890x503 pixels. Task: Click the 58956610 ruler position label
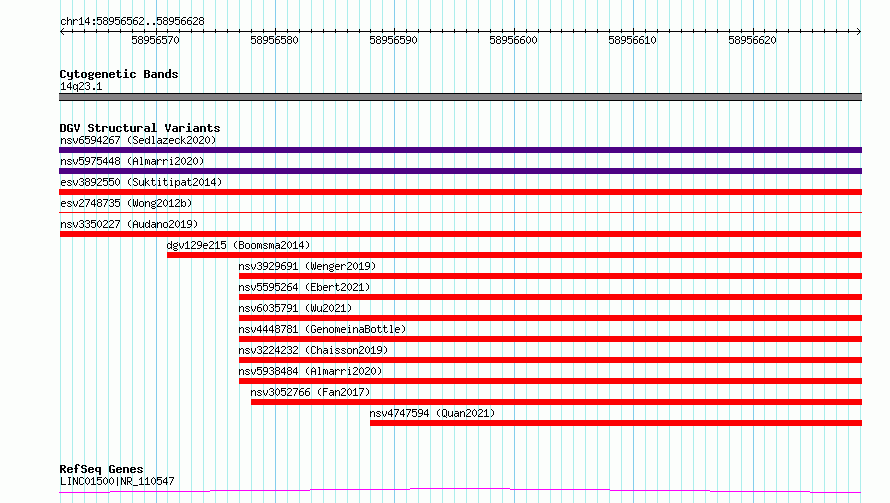[632, 40]
